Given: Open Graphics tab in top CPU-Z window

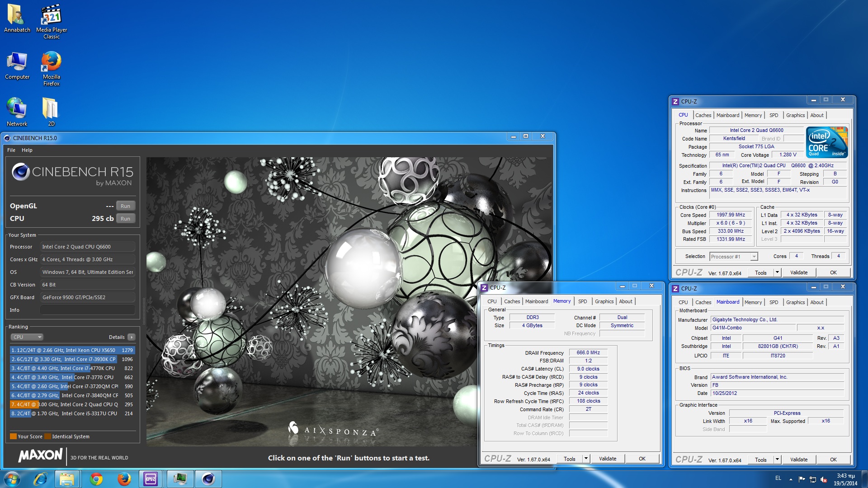Looking at the screenshot, I should pos(795,115).
